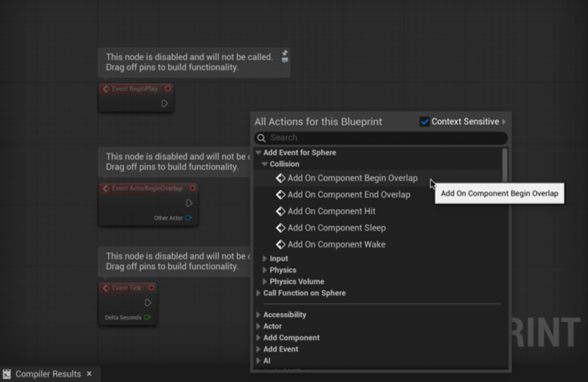Click the Event BeginPlay execution output pin
Image resolution: width=588 pixels, height=382 pixels.
(164, 103)
